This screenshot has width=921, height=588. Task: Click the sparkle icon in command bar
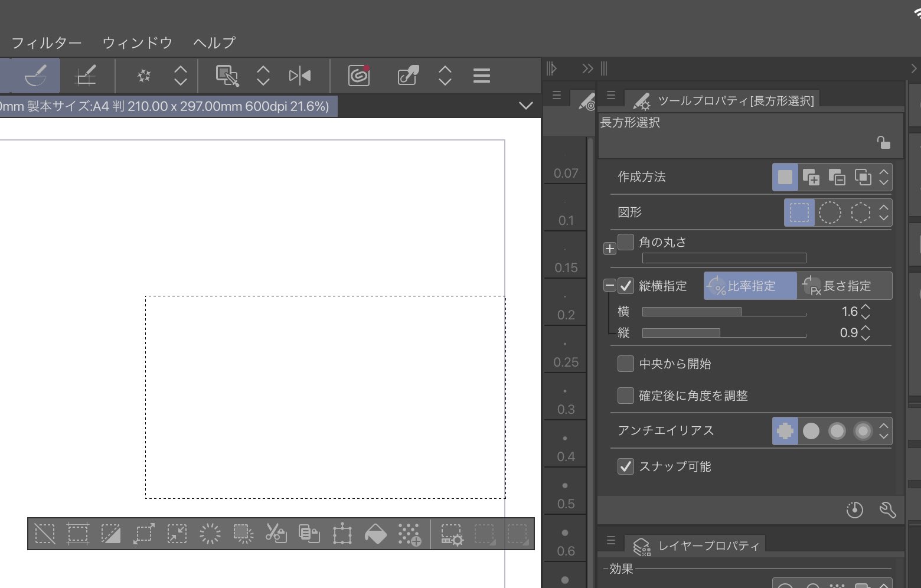143,76
